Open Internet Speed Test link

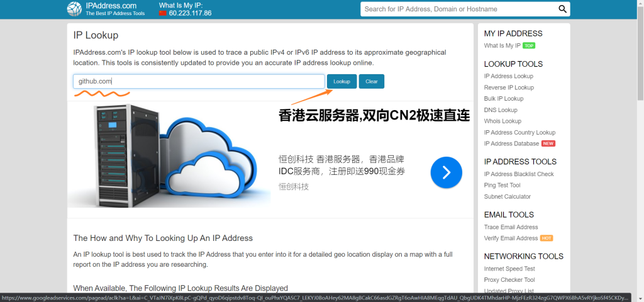(x=509, y=269)
